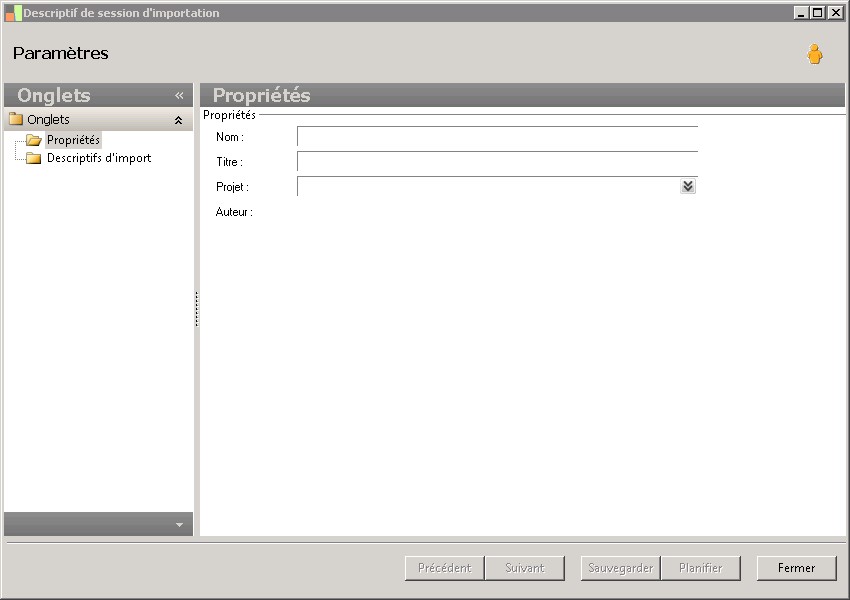This screenshot has height=600, width=850.
Task: Click the Sauvegarder button
Action: tap(620, 568)
